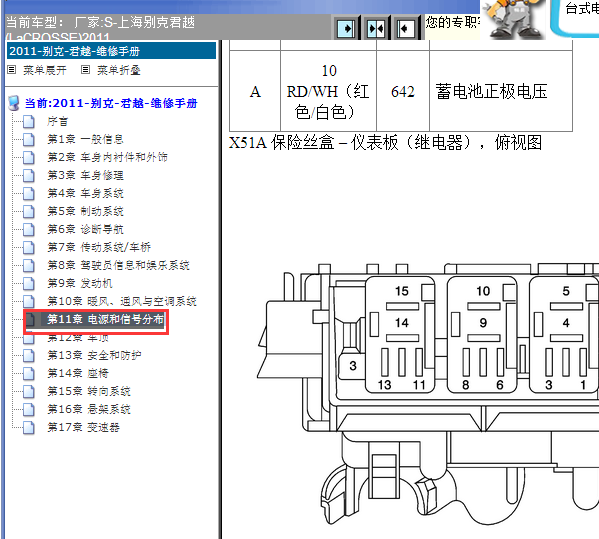Click the right-arrow panel navigation icon
Viewport: 599px width, 539px height.
point(346,28)
